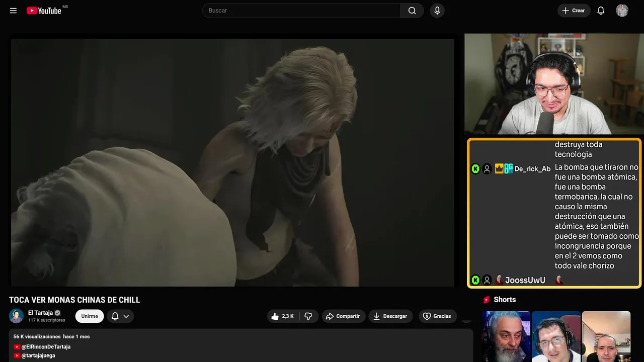Click '56 K visualizaciones' description text
644x362 pixels.
coord(37,336)
